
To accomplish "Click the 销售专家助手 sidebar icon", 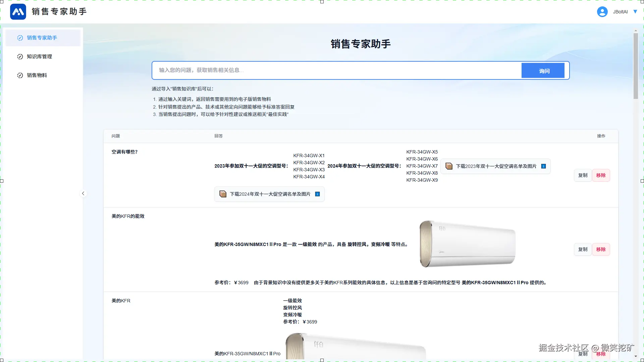I will [x=20, y=38].
